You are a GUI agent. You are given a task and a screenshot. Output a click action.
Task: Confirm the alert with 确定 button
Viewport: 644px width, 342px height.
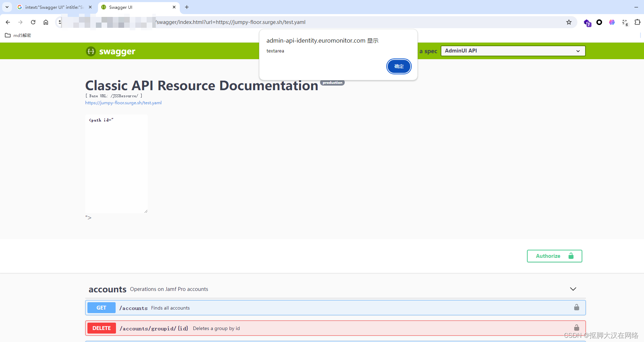399,66
